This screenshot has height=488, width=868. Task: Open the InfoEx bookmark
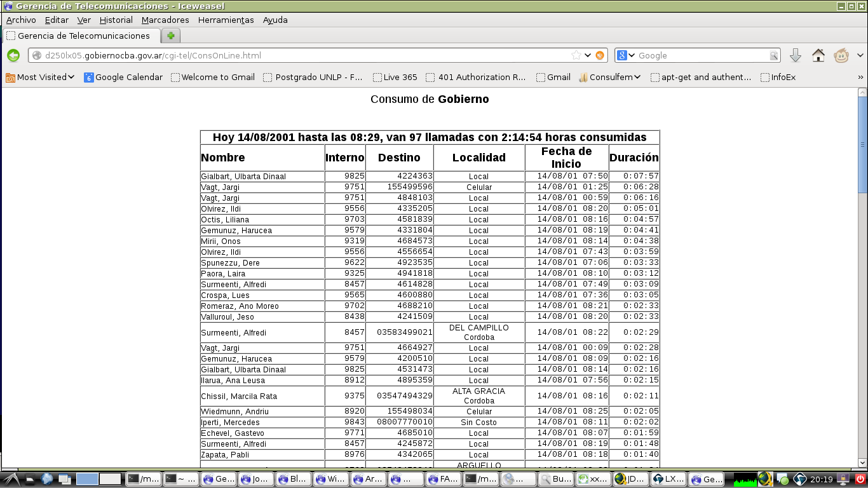(x=778, y=77)
